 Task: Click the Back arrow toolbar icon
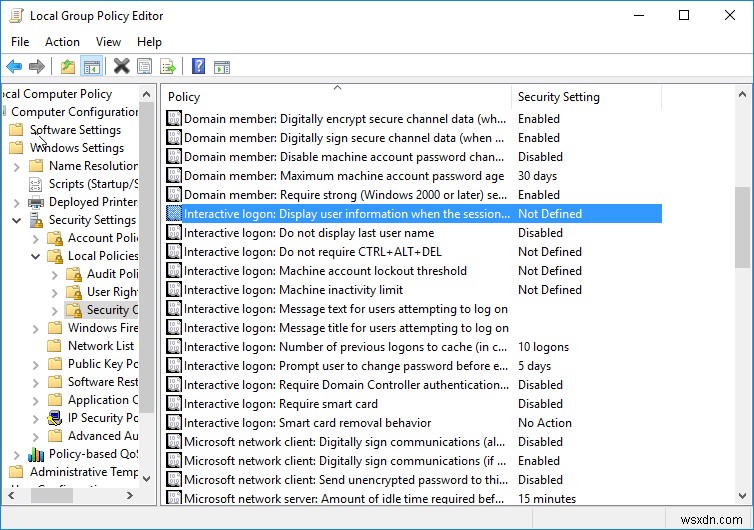14,66
